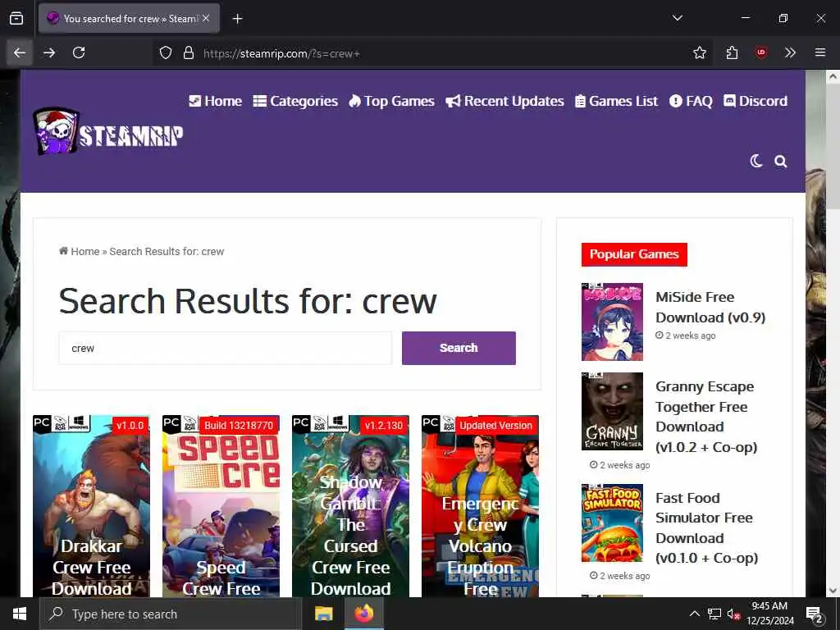840x630 pixels.
Task: Select the 'You searched for crew' tab
Action: click(129, 18)
